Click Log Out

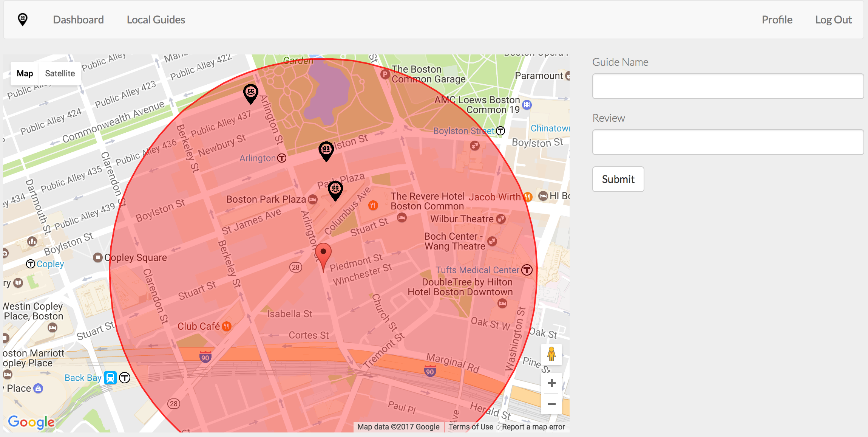click(833, 20)
